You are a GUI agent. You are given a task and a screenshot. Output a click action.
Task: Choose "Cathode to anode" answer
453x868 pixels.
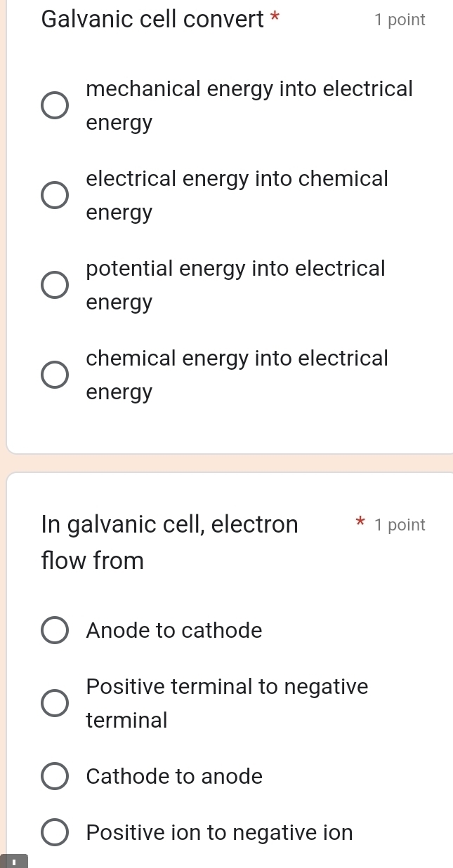click(x=55, y=776)
